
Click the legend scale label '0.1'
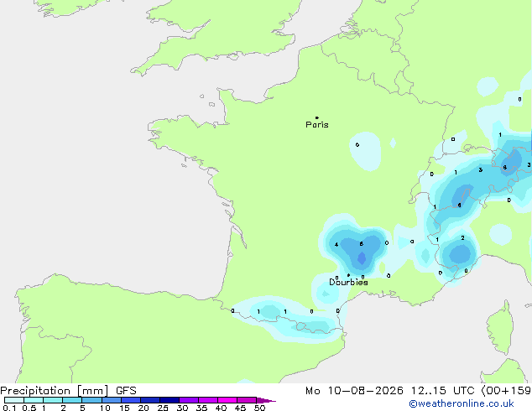pos(9,408)
